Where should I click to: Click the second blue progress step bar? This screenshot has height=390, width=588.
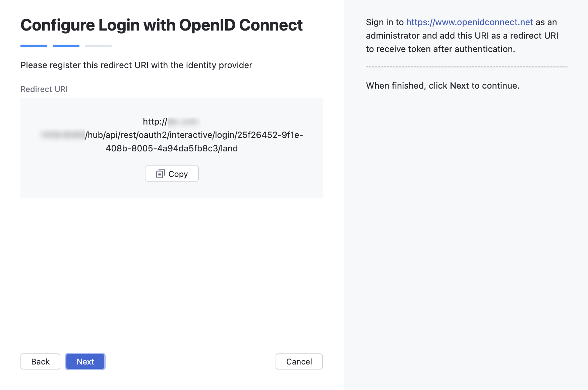click(x=66, y=46)
